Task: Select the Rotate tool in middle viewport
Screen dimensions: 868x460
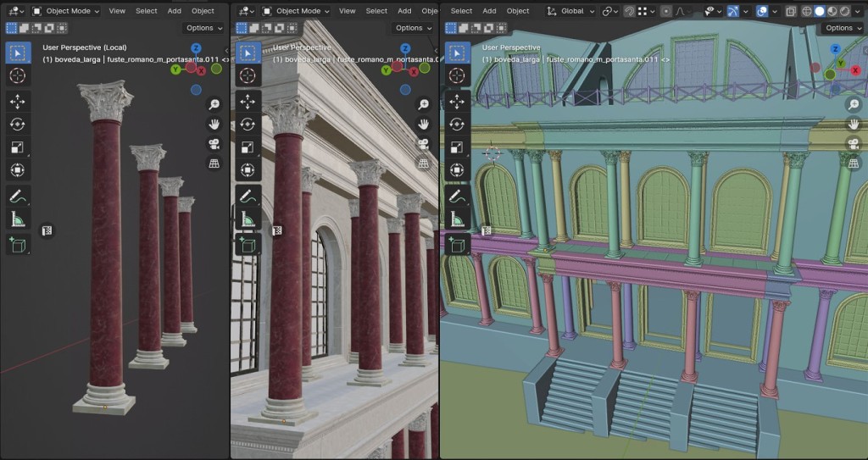Action: pos(248,125)
